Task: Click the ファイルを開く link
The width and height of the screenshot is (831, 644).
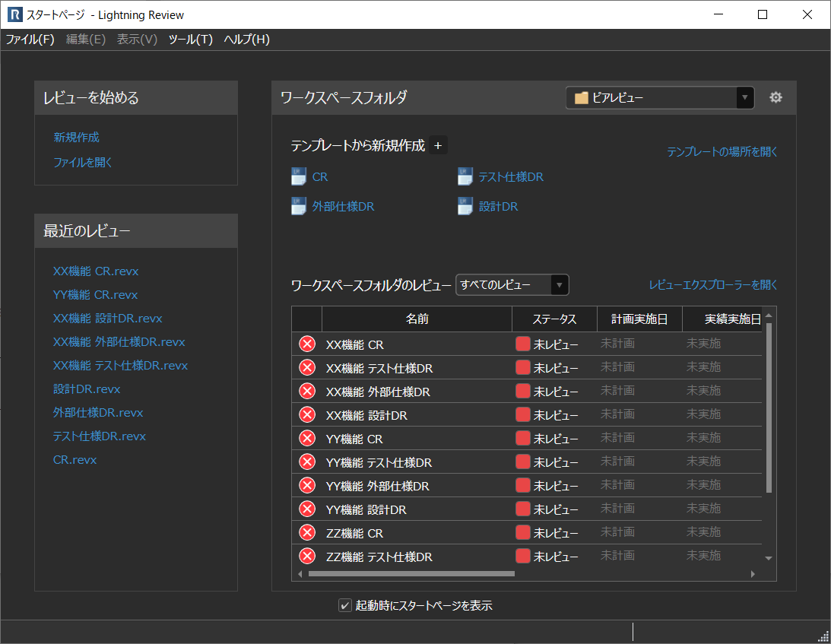Action: pyautogui.click(x=83, y=162)
